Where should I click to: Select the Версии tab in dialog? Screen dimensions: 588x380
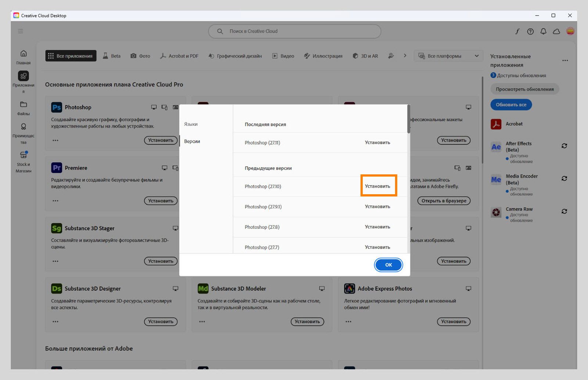click(x=192, y=141)
